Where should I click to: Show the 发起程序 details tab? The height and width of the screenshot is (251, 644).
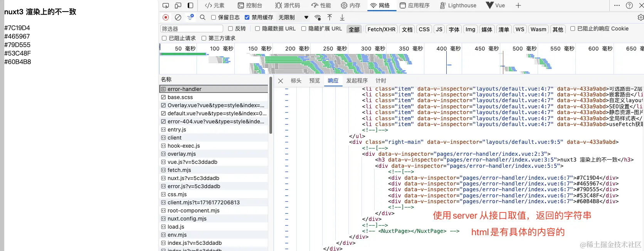[x=357, y=81]
